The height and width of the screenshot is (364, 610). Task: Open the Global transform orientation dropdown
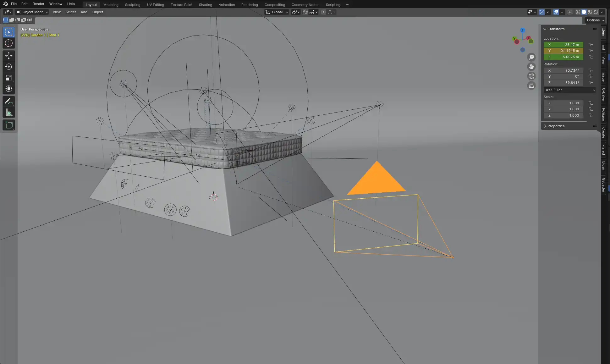(277, 12)
